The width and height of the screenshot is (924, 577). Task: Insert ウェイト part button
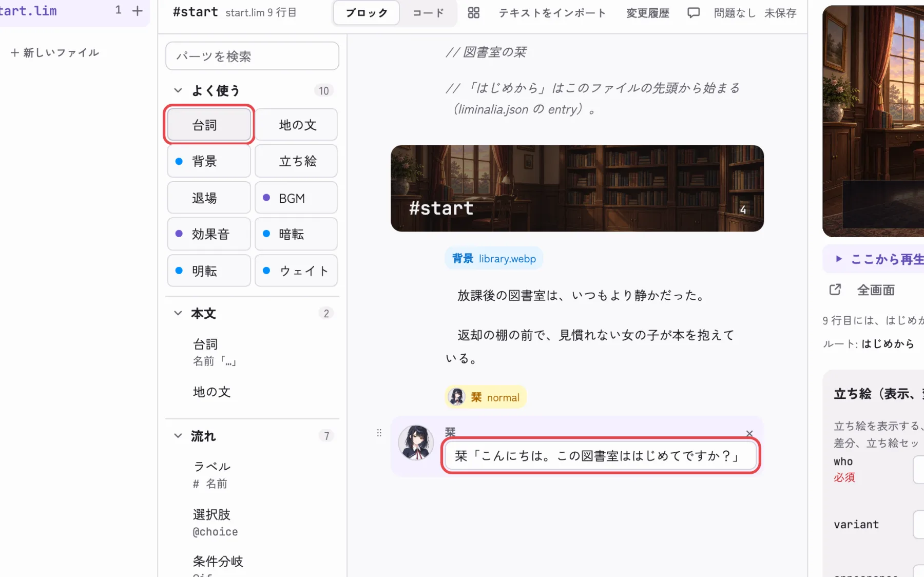pyautogui.click(x=296, y=271)
